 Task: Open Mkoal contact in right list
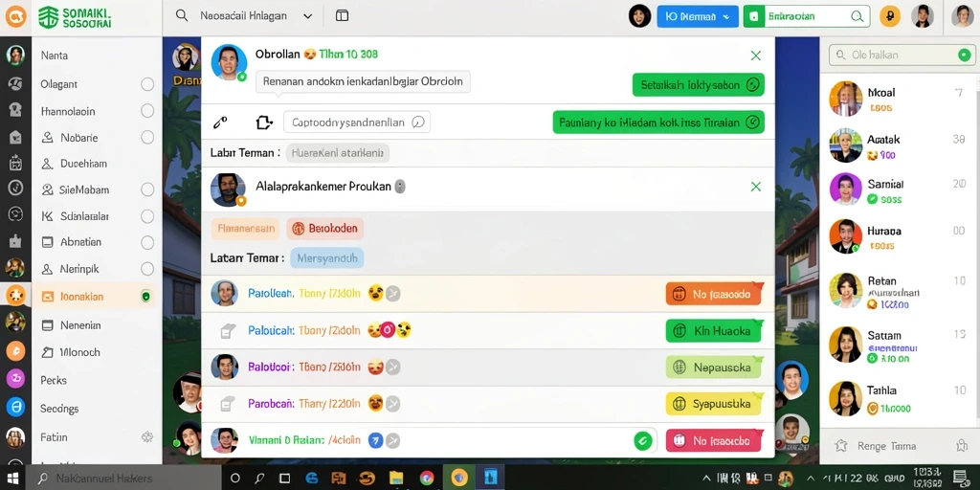point(898,99)
